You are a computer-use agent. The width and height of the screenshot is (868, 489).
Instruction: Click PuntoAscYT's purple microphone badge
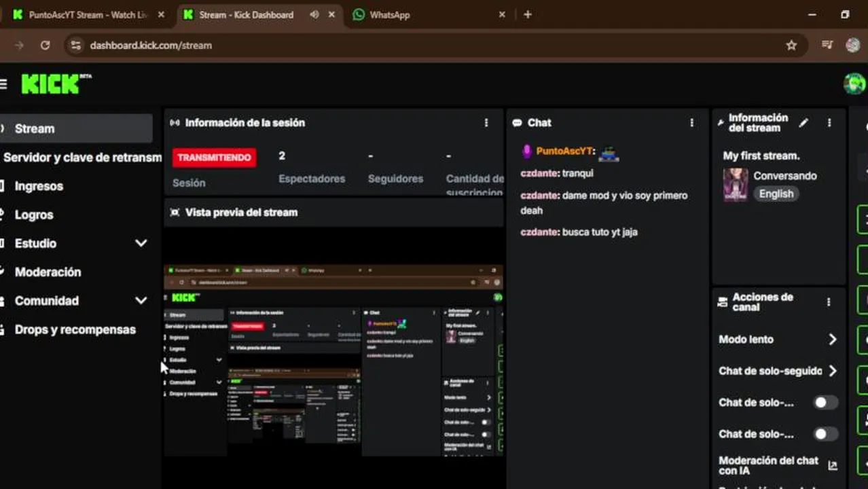pos(526,151)
